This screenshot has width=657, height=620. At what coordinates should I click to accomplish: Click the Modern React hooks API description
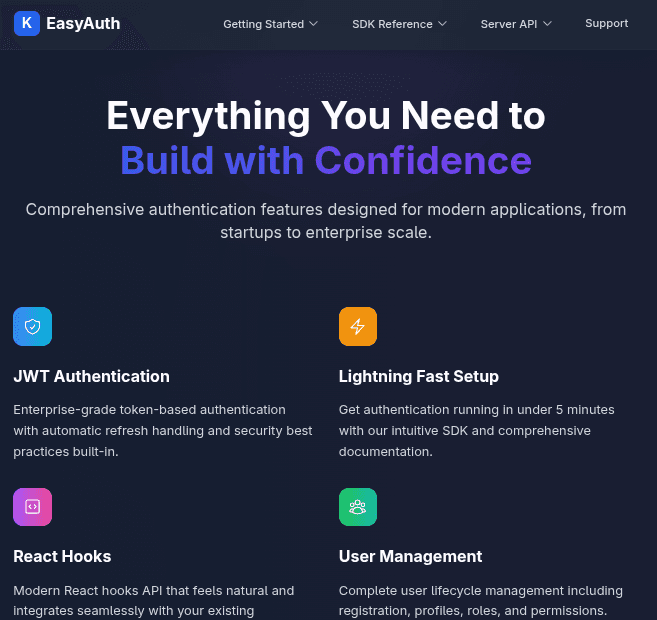[154, 601]
